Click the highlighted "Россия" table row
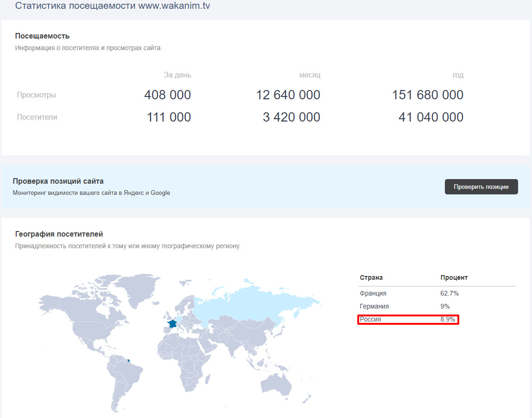The image size is (532, 418). 408,319
